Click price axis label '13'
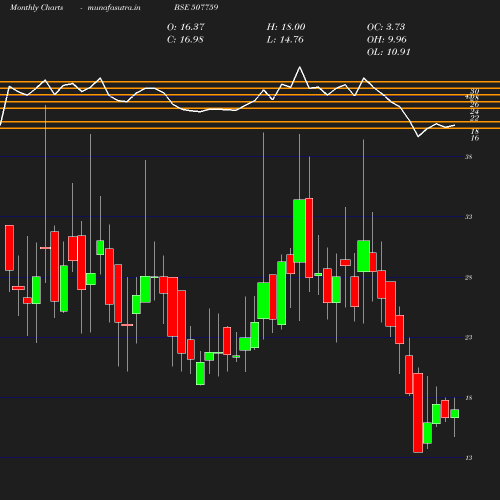Viewport: 500px width, 500px height. [x=469, y=458]
